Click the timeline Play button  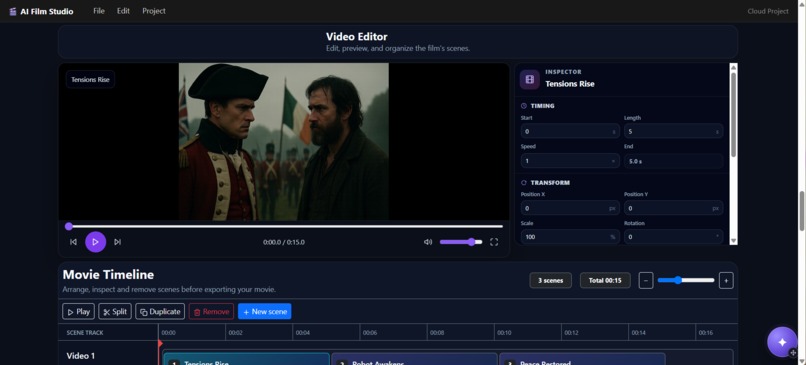[78, 312]
